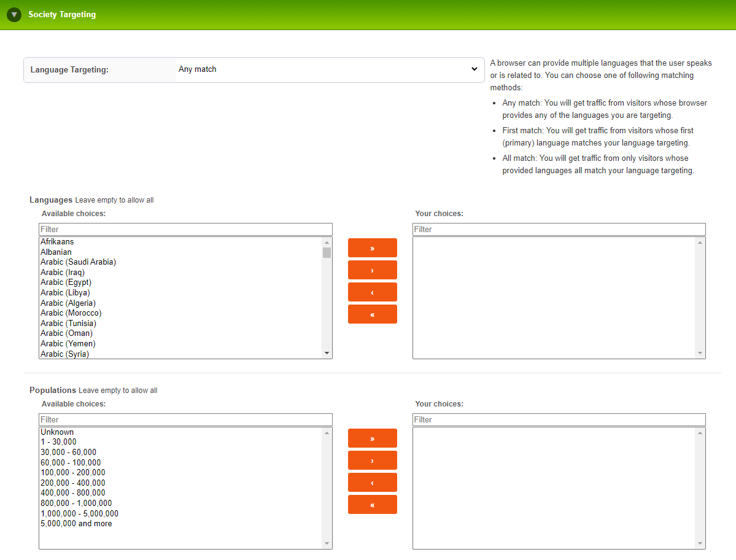Select Arabic (Tunisia) language
Viewport: 736px width, 560px height.
pos(180,323)
